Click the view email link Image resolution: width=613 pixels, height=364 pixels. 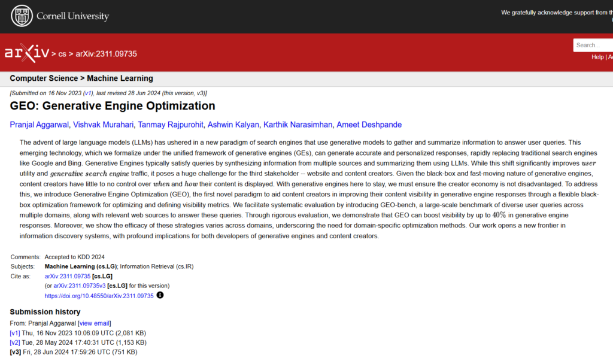click(94, 323)
